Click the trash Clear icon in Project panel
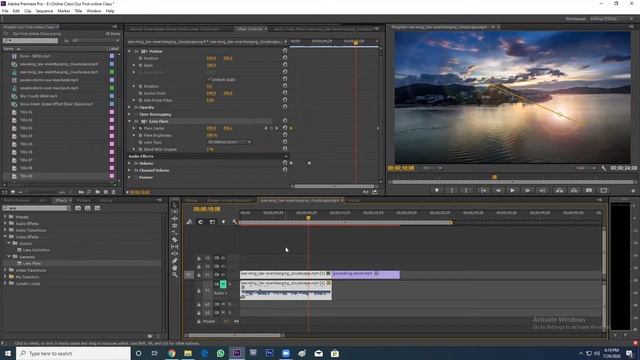 [113, 192]
